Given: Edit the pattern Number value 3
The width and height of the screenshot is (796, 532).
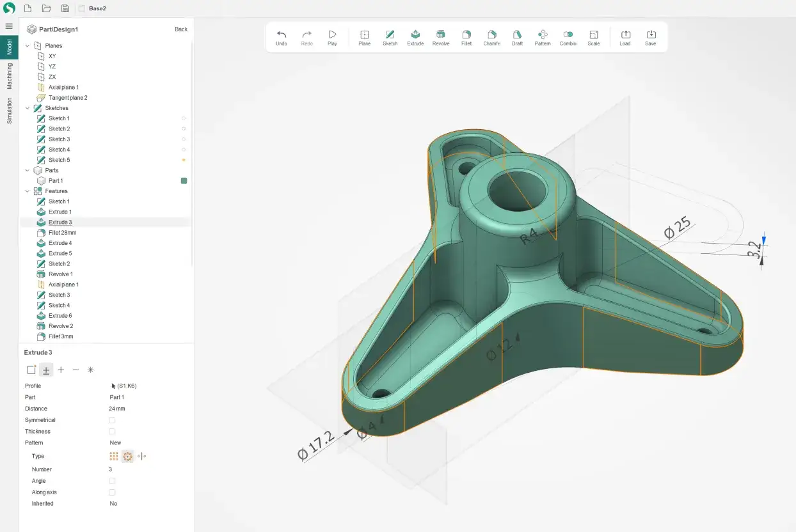Looking at the screenshot, I should click(x=110, y=469).
